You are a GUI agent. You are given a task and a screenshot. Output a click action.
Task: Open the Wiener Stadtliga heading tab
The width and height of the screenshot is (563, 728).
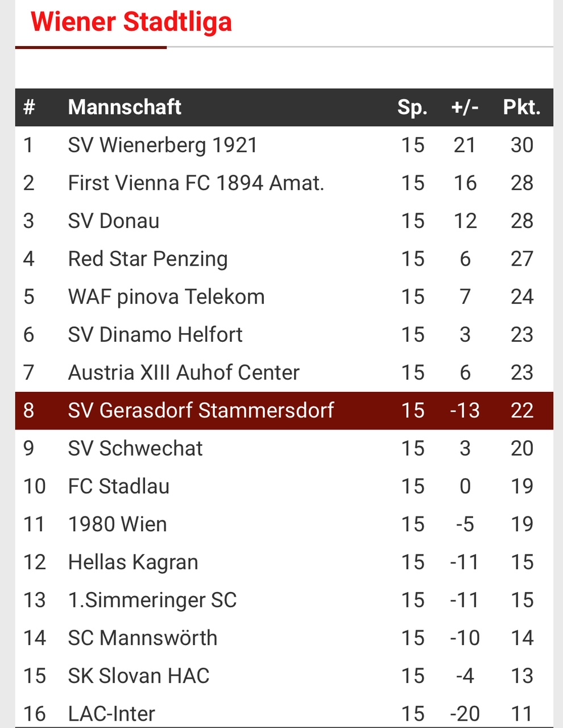tap(131, 22)
